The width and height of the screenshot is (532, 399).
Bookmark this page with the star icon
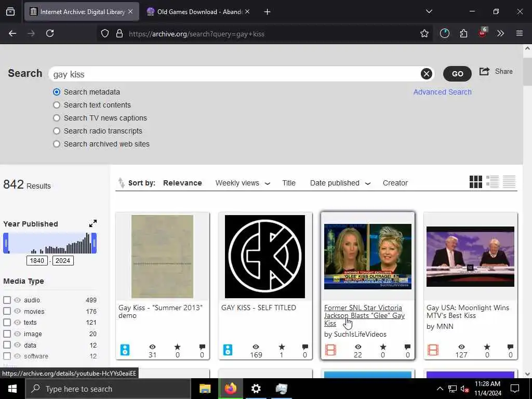(424, 34)
